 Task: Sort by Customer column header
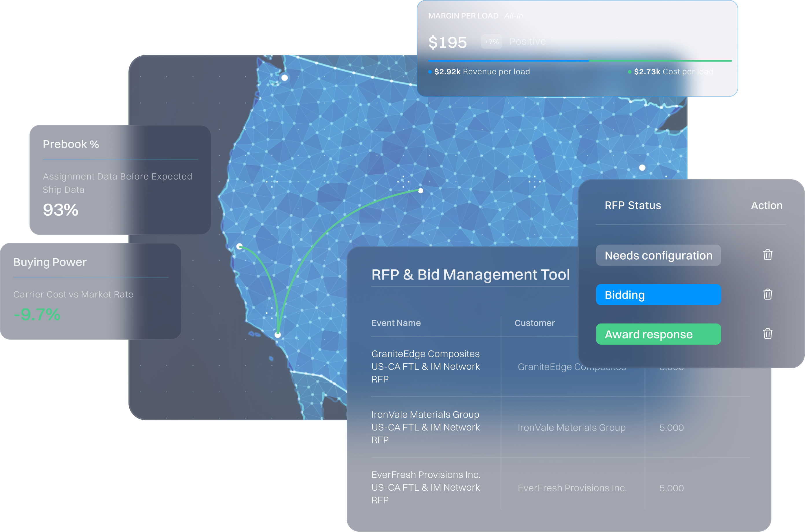coord(534,323)
